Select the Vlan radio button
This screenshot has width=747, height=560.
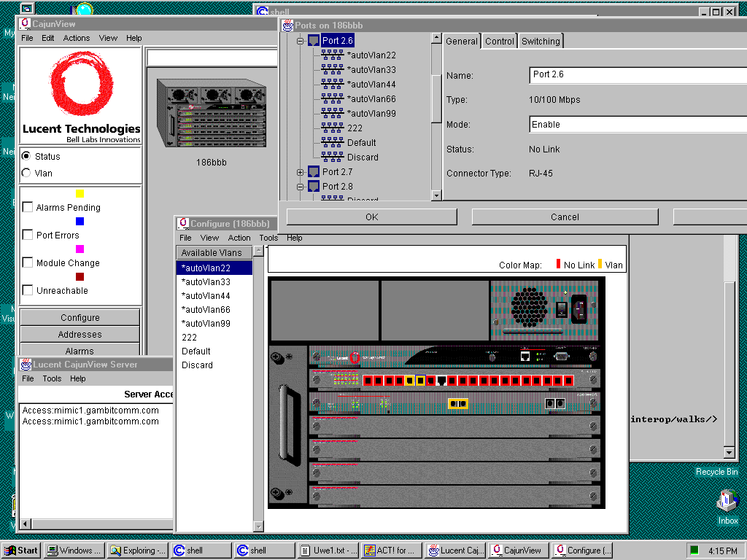27,173
